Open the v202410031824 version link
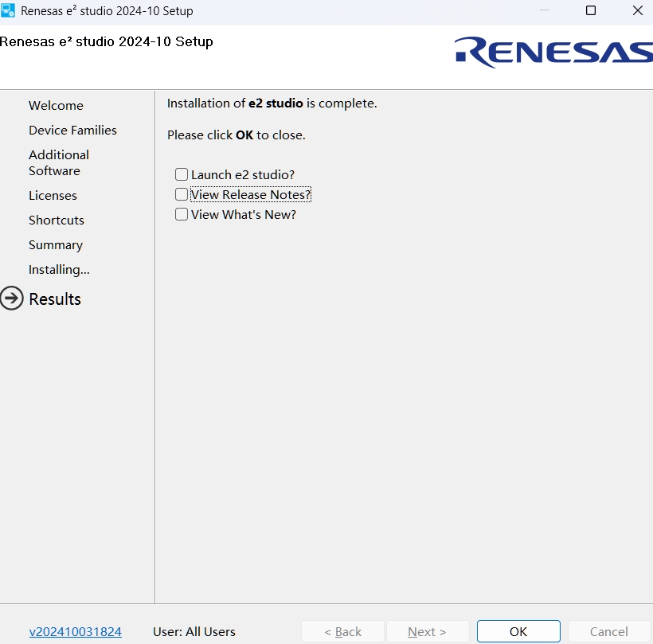This screenshot has height=644, width=653. pos(76,631)
